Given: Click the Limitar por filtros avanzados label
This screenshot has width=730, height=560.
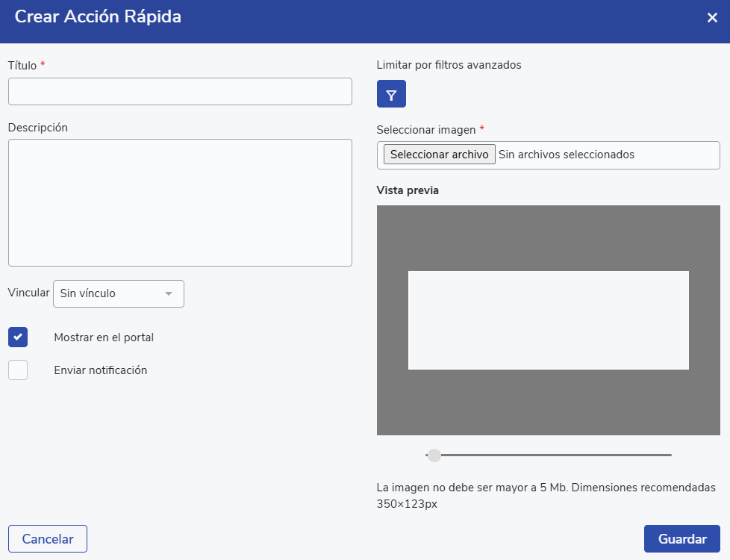Looking at the screenshot, I should (449, 65).
